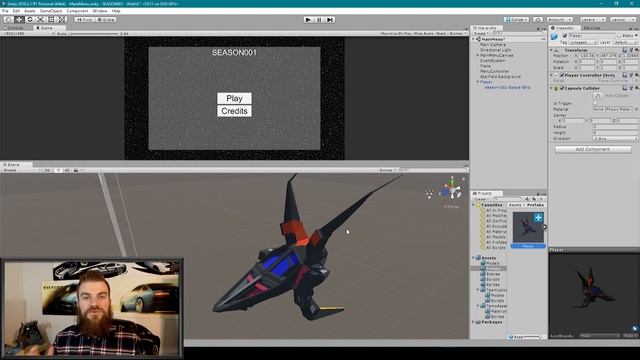Select EventSystem in Hierarchy
This screenshot has width=640, height=360.
493,60
